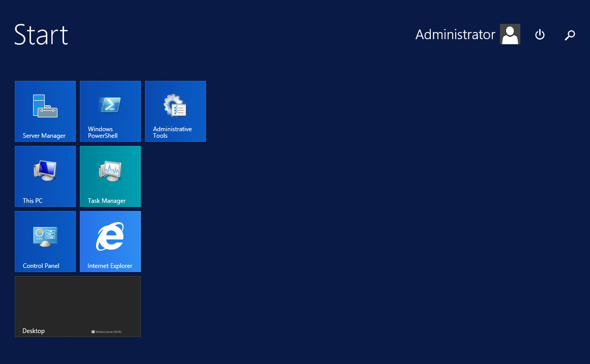Launch the Windows PowerShell tile

(x=110, y=111)
